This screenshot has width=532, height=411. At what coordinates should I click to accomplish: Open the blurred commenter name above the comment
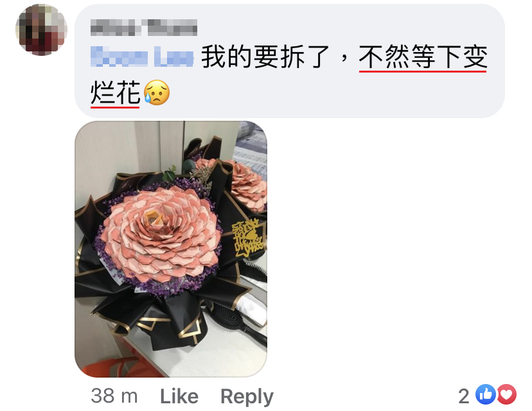pos(144,28)
